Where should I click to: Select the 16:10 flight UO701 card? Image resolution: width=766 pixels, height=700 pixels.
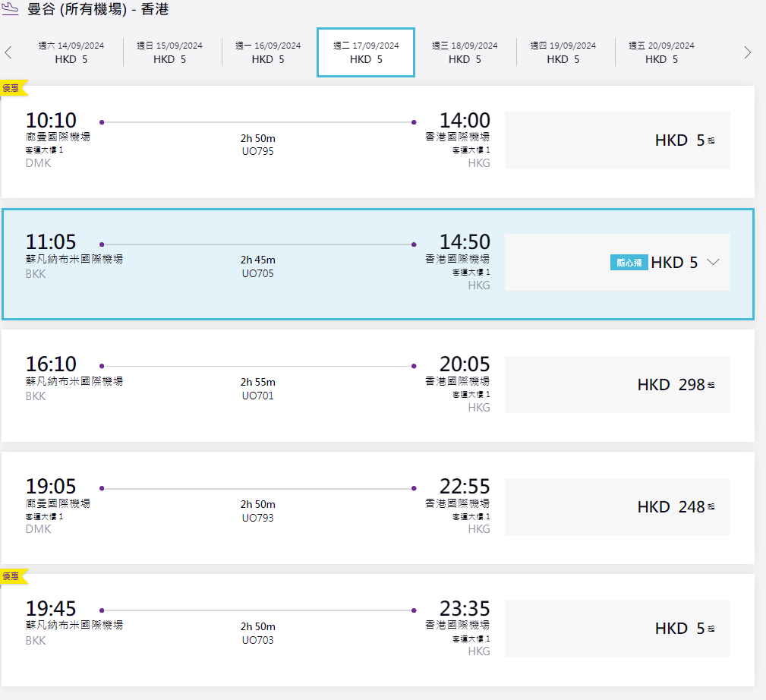tap(257, 385)
